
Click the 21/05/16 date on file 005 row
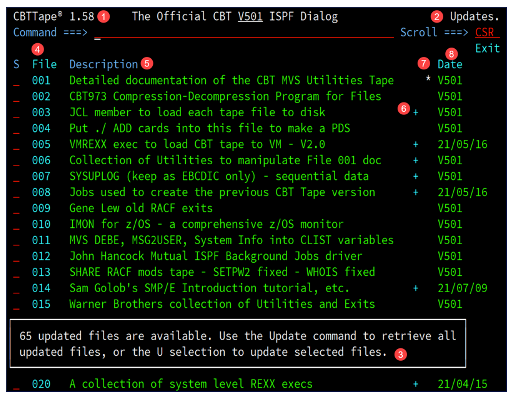point(462,144)
